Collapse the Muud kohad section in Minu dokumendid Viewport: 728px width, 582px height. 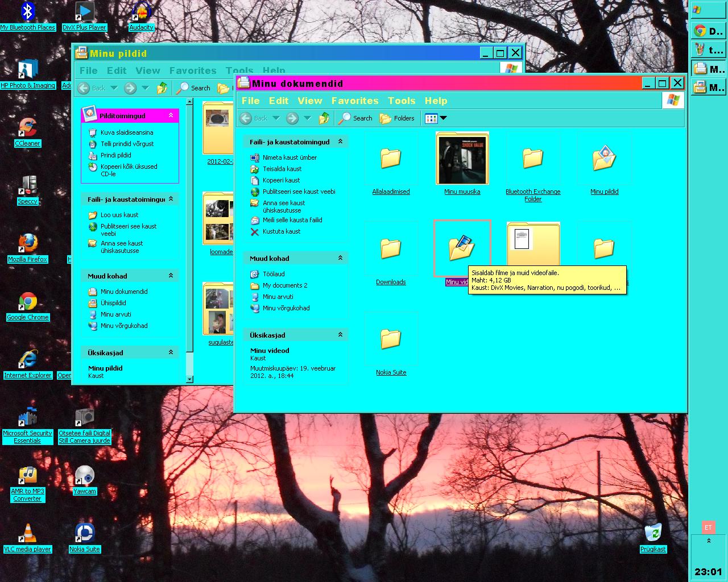pos(340,258)
